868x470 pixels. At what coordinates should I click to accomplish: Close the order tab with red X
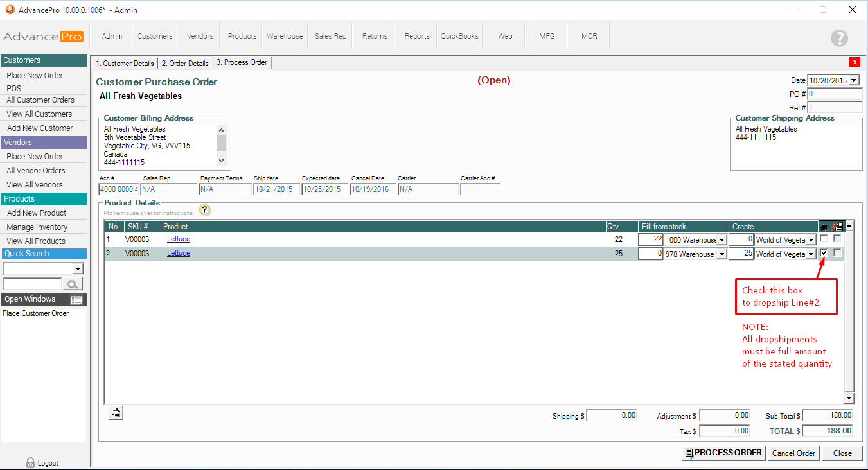coord(854,62)
